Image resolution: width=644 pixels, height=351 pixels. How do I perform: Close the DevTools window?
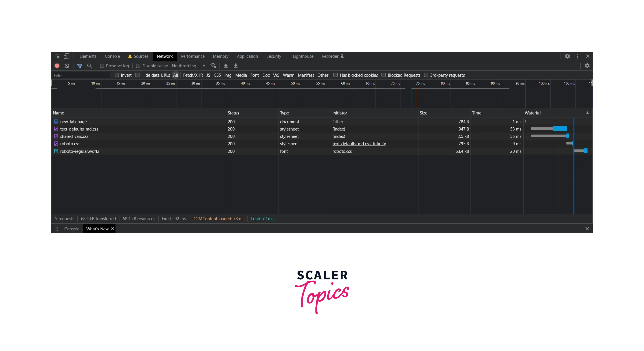[x=588, y=56]
